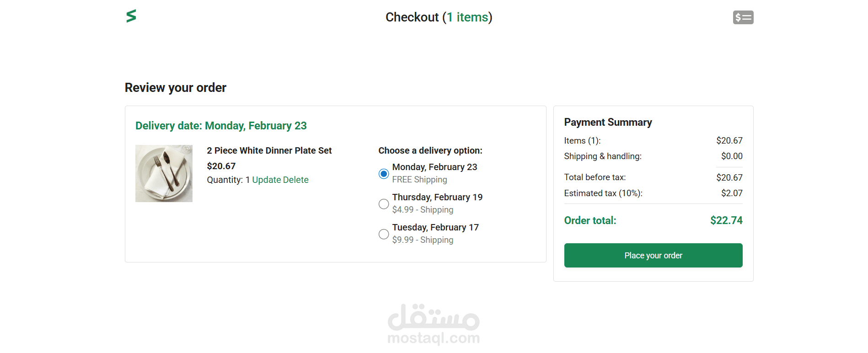Click the mostaql watermark logo
868x353 pixels.
(x=434, y=324)
